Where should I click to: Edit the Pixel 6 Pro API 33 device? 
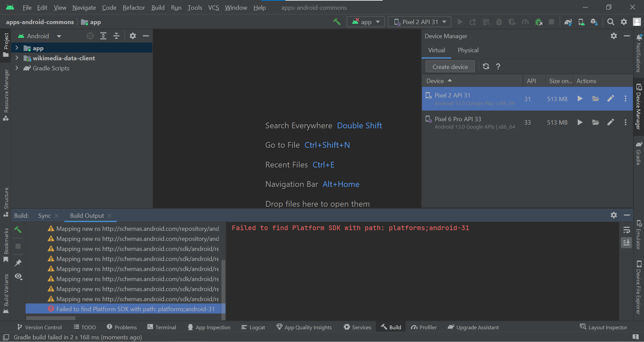tap(610, 122)
